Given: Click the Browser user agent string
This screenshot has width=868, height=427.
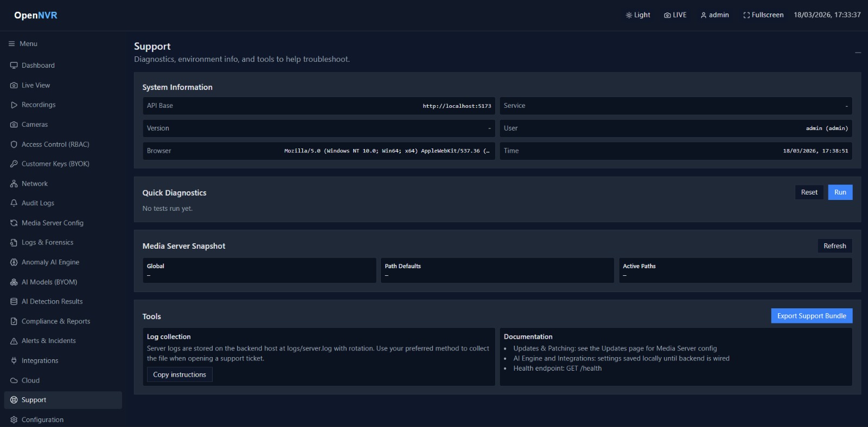Looking at the screenshot, I should pyautogui.click(x=387, y=151).
